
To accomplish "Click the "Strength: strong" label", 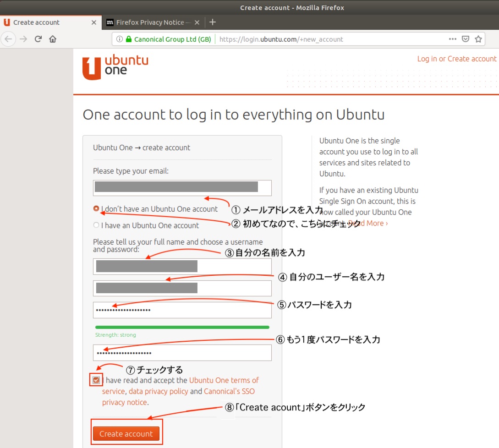I will (115, 335).
